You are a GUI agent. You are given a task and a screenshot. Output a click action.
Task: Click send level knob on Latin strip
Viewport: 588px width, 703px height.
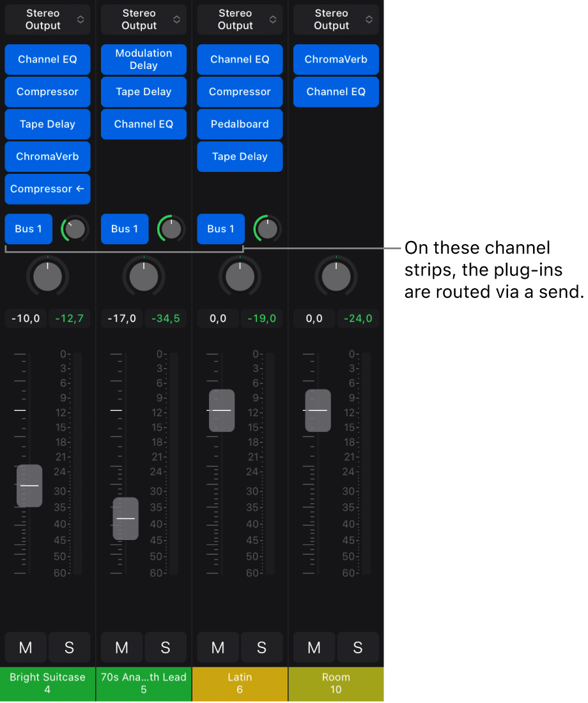pos(267,229)
